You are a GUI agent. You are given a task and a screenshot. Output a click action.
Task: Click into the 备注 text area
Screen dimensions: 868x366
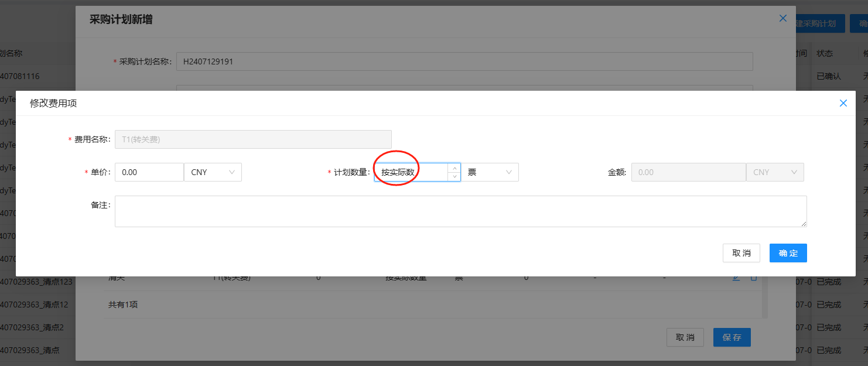tap(460, 211)
